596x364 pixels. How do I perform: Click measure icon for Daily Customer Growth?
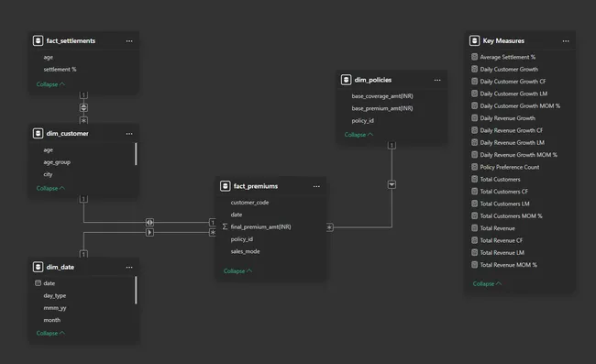(474, 69)
